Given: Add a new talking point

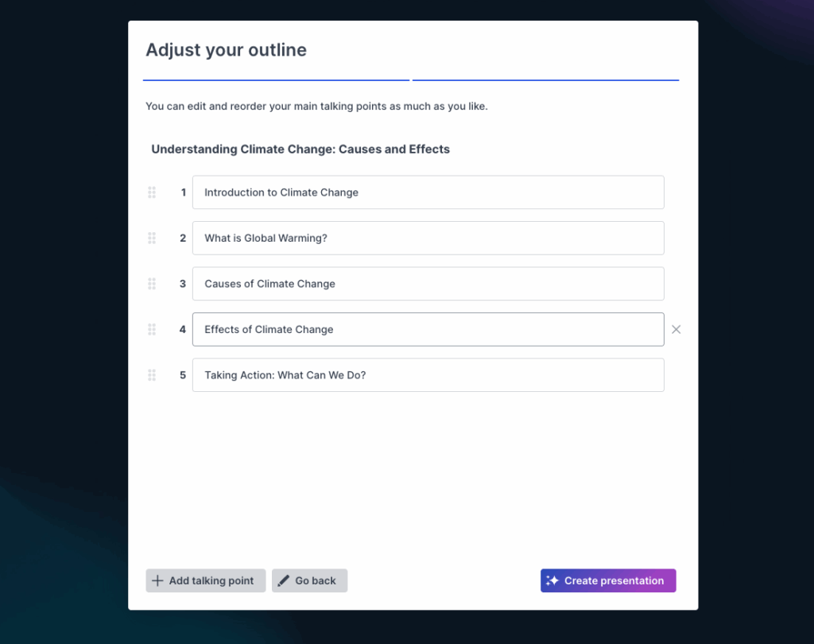Looking at the screenshot, I should [x=206, y=580].
